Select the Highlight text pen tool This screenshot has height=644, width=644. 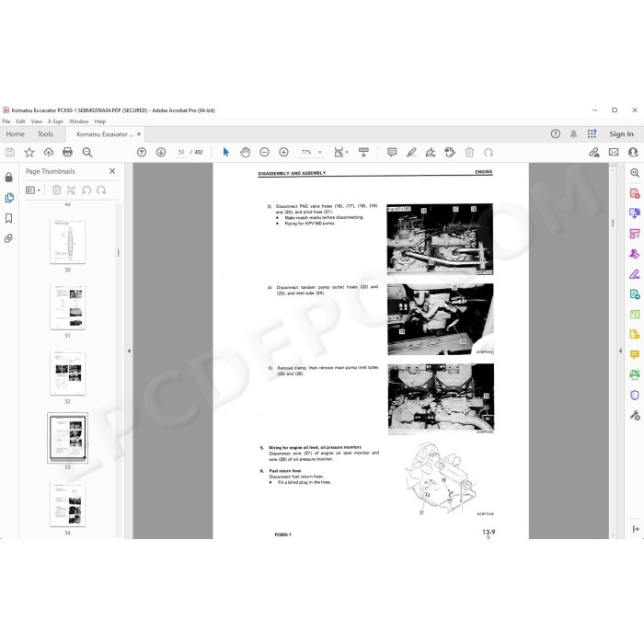click(x=411, y=153)
